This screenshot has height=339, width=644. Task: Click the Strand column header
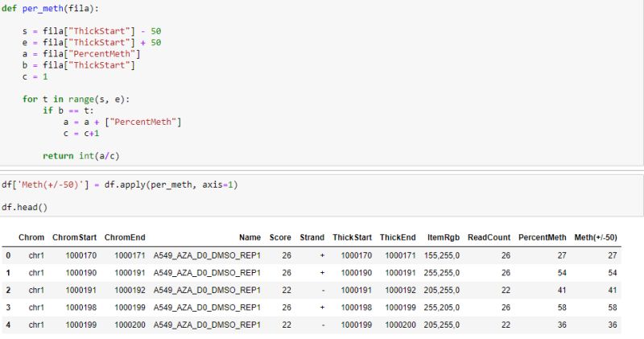[312, 237]
